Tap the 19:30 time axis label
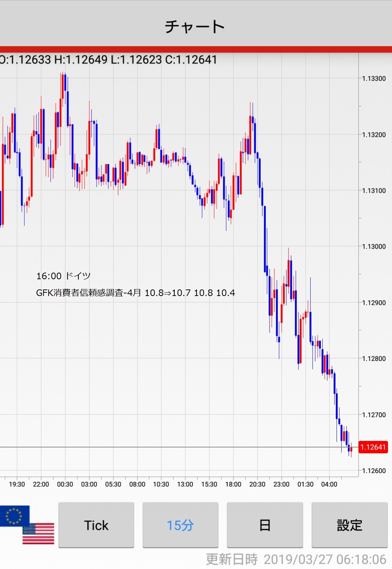 [17, 484]
